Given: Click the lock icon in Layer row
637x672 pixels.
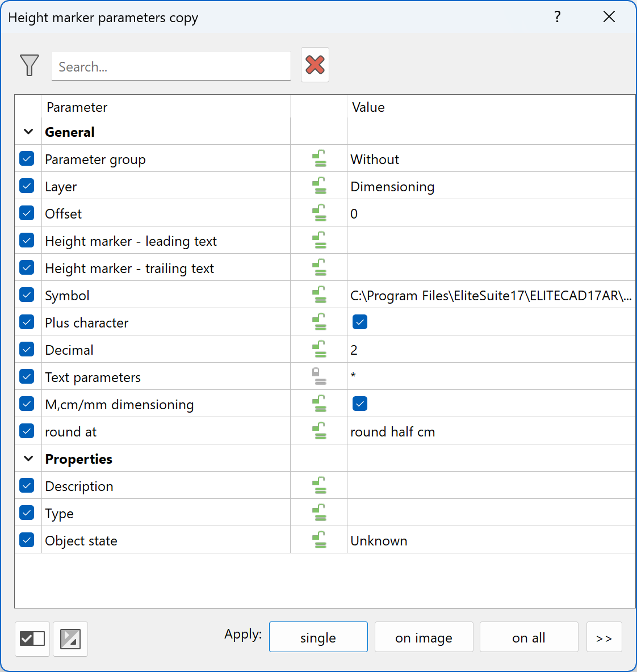Looking at the screenshot, I should (x=320, y=186).
